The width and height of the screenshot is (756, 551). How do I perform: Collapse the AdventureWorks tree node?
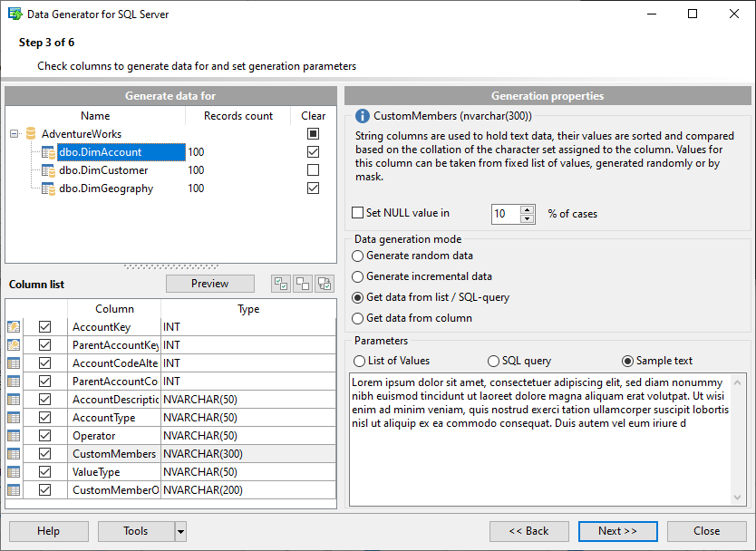pos(13,133)
